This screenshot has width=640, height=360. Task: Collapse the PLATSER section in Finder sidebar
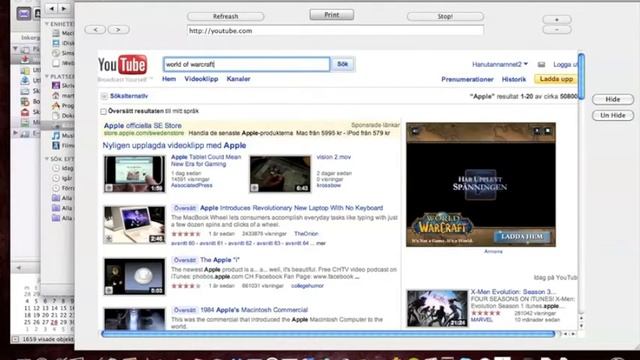click(47, 76)
